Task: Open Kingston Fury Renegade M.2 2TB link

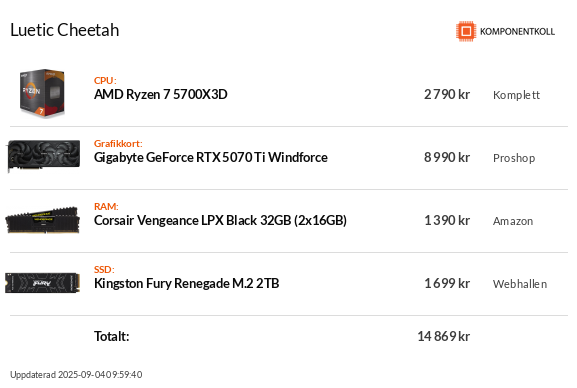Action: point(187,283)
